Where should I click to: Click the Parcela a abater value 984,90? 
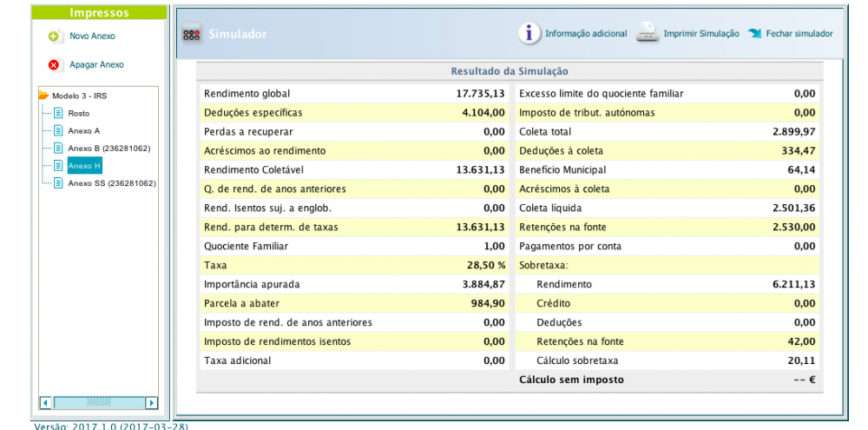click(x=488, y=303)
